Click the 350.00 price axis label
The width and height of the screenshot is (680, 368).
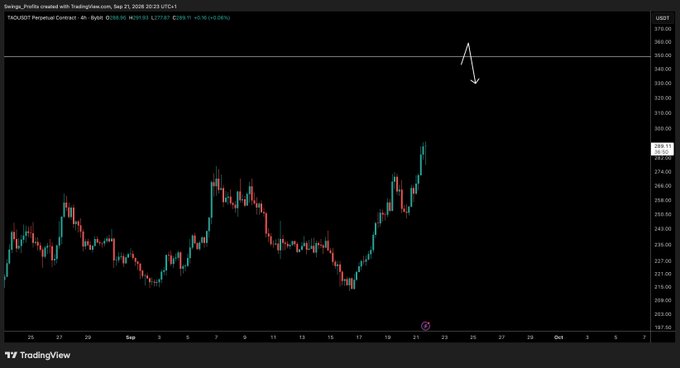pyautogui.click(x=663, y=56)
